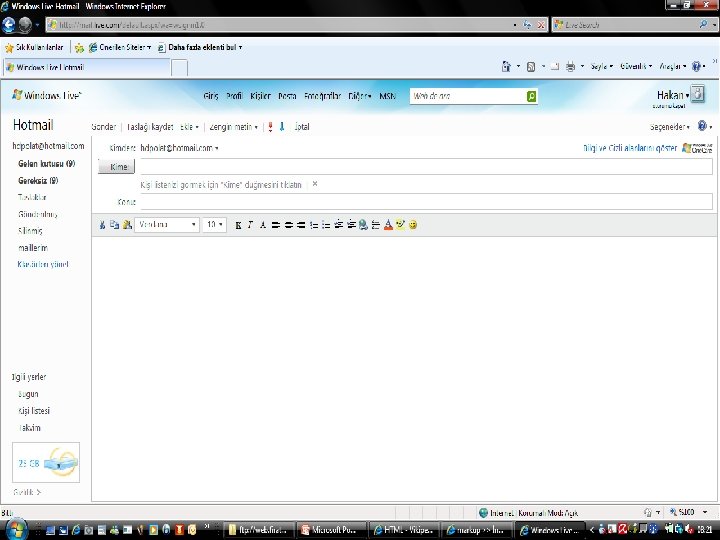720x540 pixels.
Task: Go to Giriş in Windows Live navigation
Action: [x=211, y=96]
